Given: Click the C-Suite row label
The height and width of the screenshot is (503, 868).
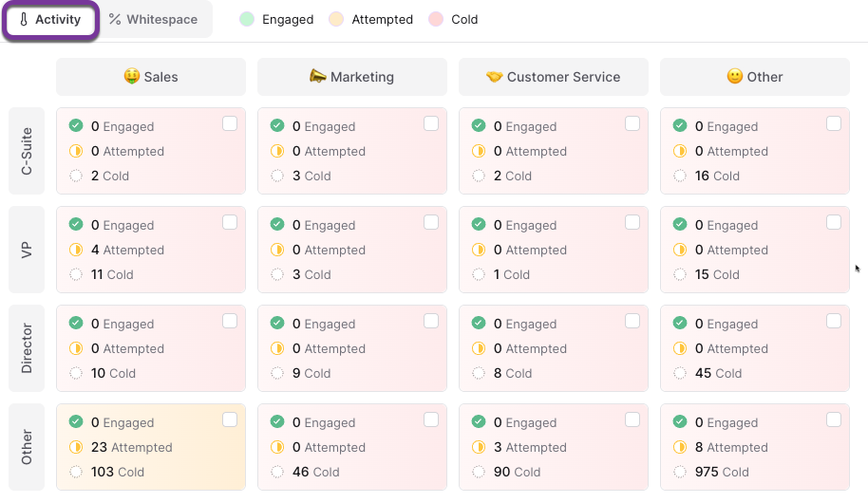Looking at the screenshot, I should [27, 151].
